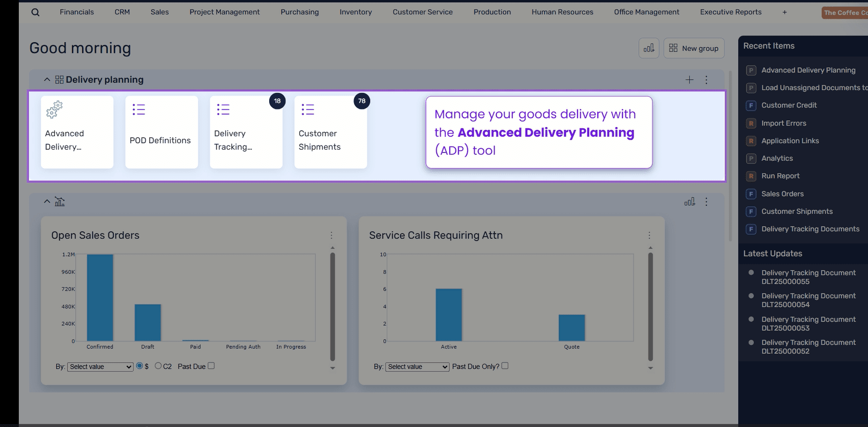Click chart icon in the dashboard group header

(x=689, y=202)
